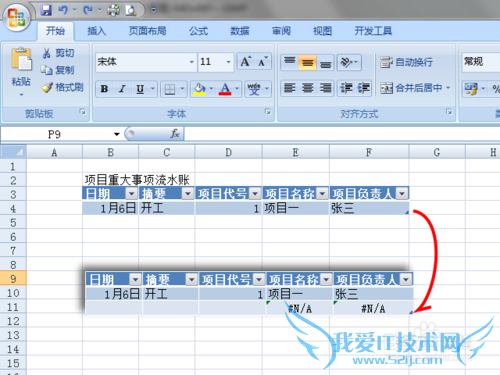This screenshot has width=500, height=375.
Task: Open 项目名称 filter dropdown in row 3
Action: point(323,193)
